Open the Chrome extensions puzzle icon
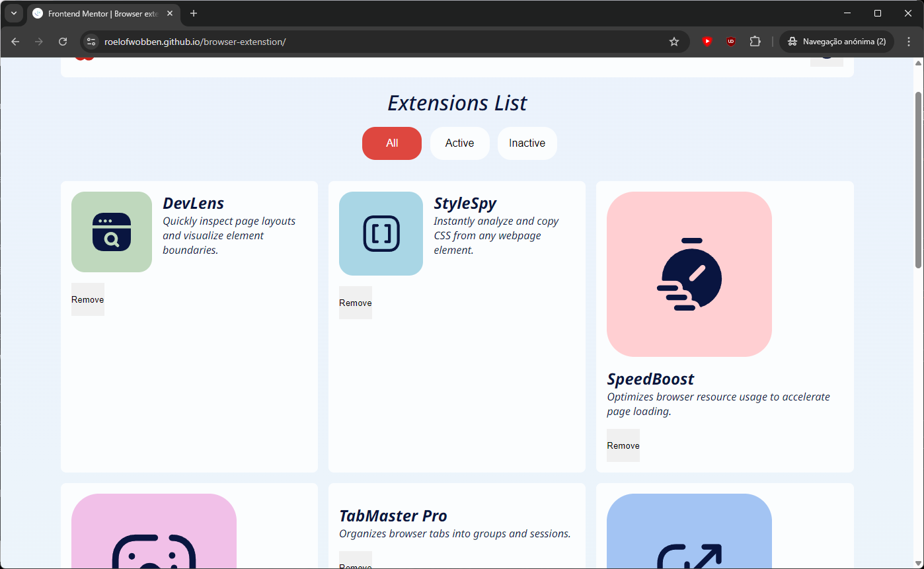This screenshot has height=569, width=924. click(x=755, y=42)
